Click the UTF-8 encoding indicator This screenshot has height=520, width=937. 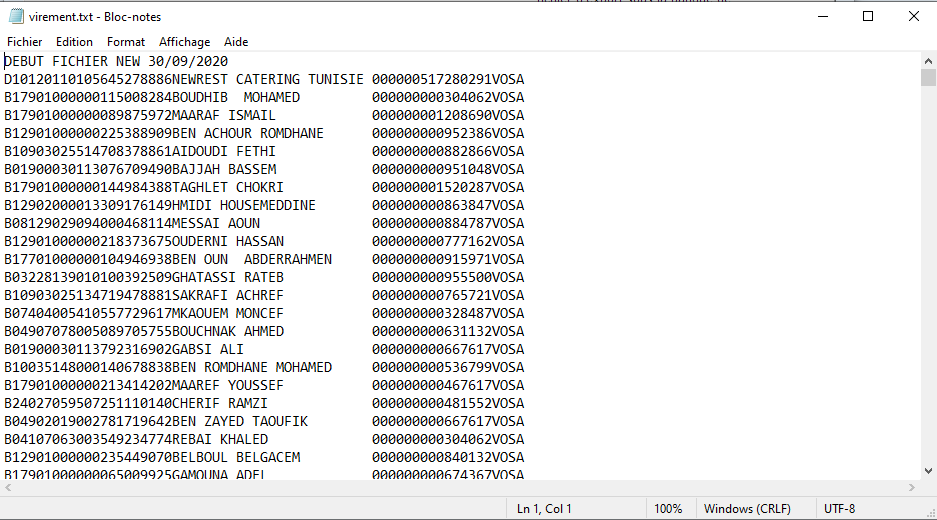point(839,509)
